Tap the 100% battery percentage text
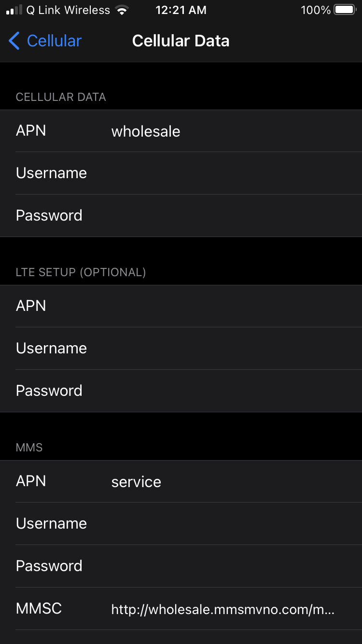The height and width of the screenshot is (644, 362). click(x=315, y=10)
